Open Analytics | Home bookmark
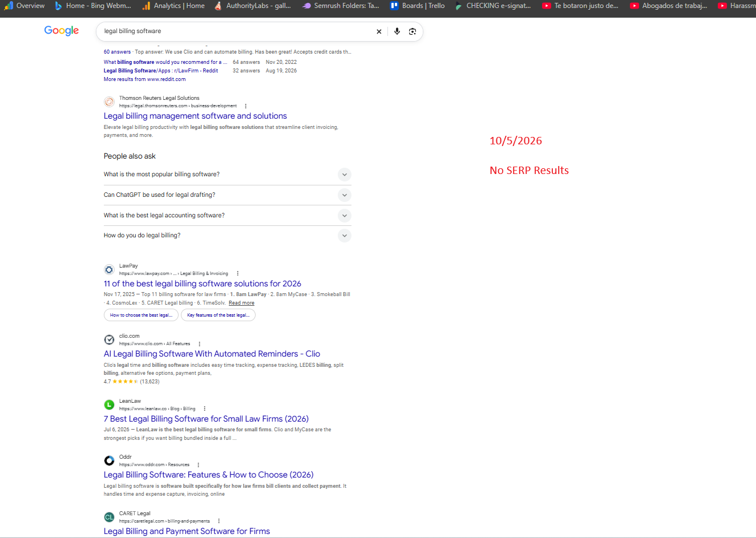The image size is (756, 538). [173, 6]
